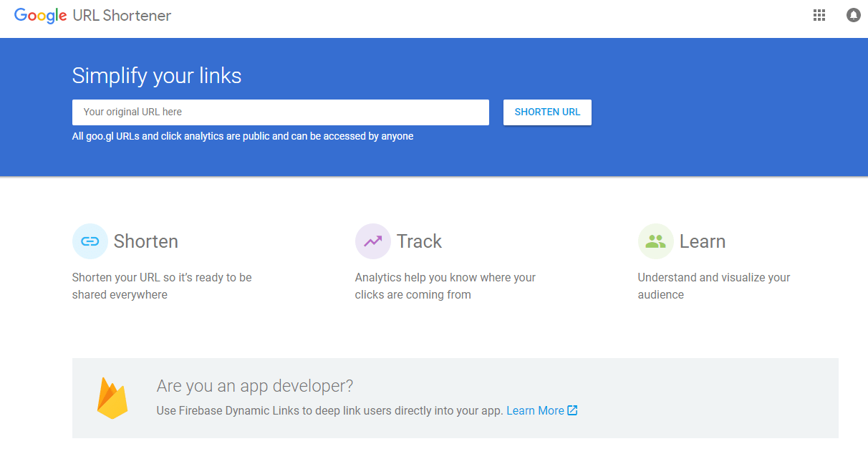This screenshot has height=459, width=868.
Task: Open the notifications bell icon
Action: click(853, 15)
